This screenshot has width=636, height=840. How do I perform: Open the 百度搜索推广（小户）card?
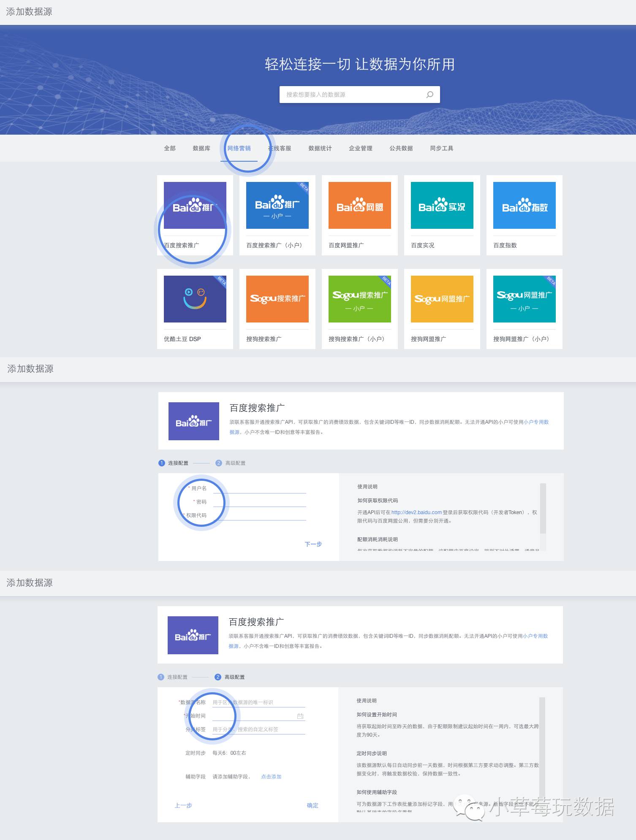click(277, 215)
